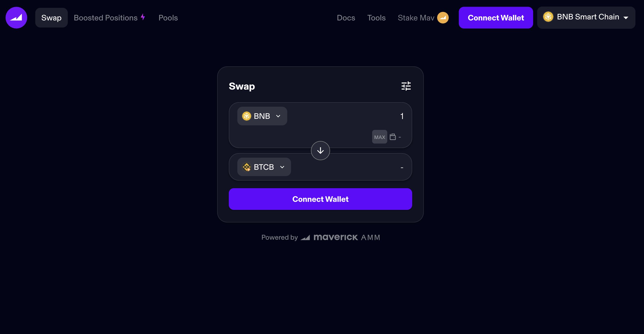Image resolution: width=644 pixels, height=334 pixels.
Task: Open swap settings sliders icon
Action: pyautogui.click(x=406, y=86)
